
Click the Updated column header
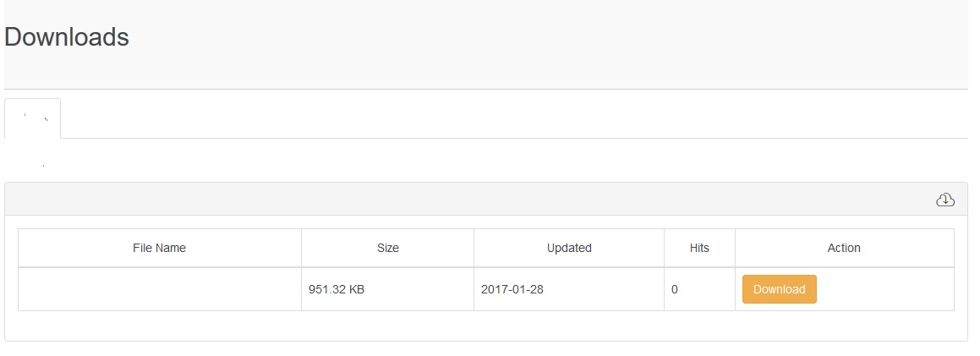click(x=569, y=248)
